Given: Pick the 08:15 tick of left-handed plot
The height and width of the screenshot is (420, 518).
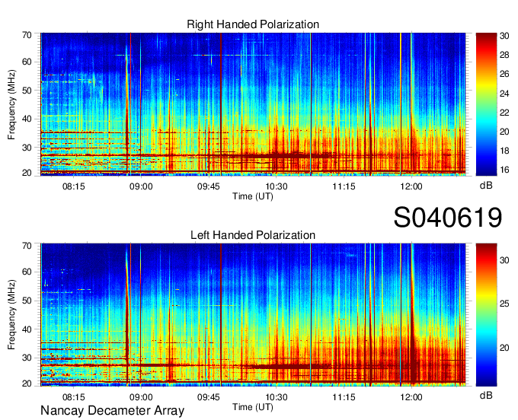Looking at the screenshot, I should click(x=74, y=397).
